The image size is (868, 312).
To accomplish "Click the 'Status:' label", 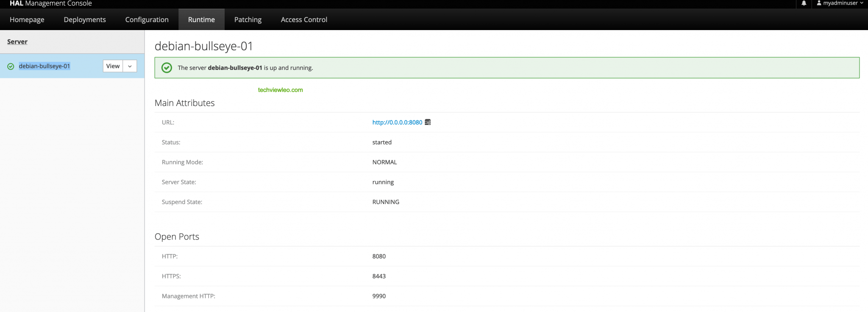I will click(171, 142).
